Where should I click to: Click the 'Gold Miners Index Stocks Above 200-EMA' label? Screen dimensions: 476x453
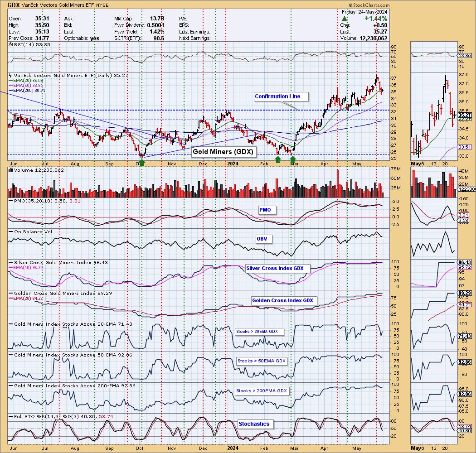73,386
